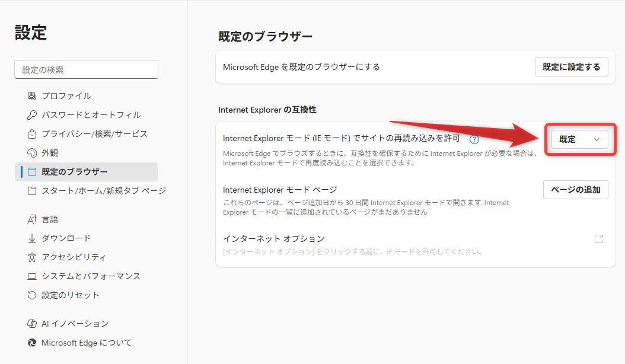Screen dimensions: 625x364
Task: Click the Appearance (外観) icon
Action: click(32, 153)
